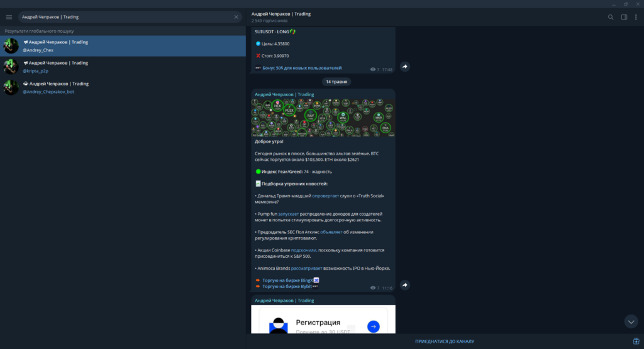644x349 pixels.
Task: Click text Стоп: 3.90970
Action: 275,56
